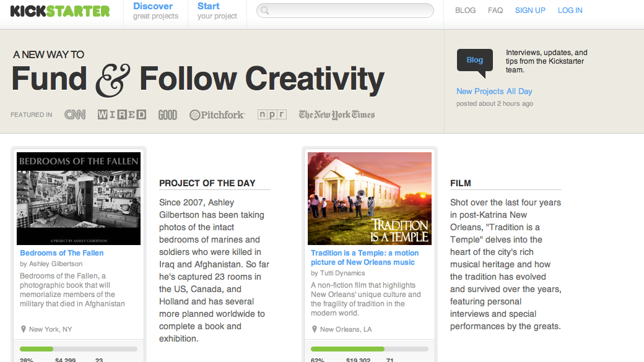This screenshot has height=362, width=644.
Task: Click the New Orleans, LA location pin
Action: tap(314, 329)
